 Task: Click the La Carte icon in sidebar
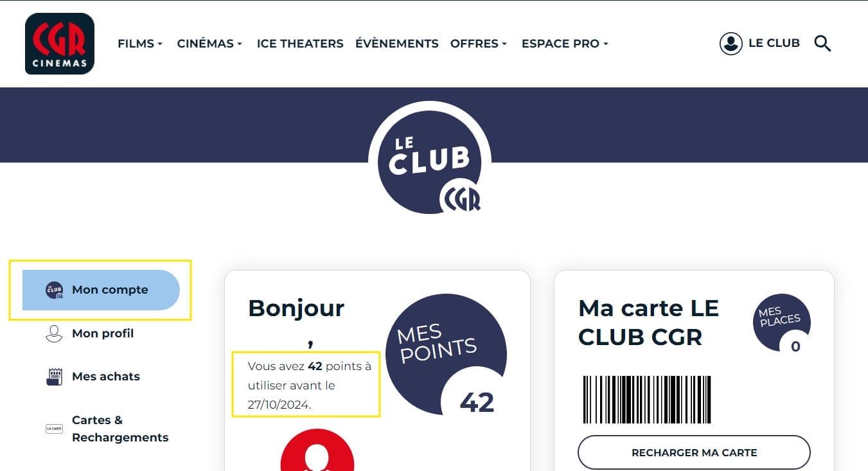pos(55,429)
